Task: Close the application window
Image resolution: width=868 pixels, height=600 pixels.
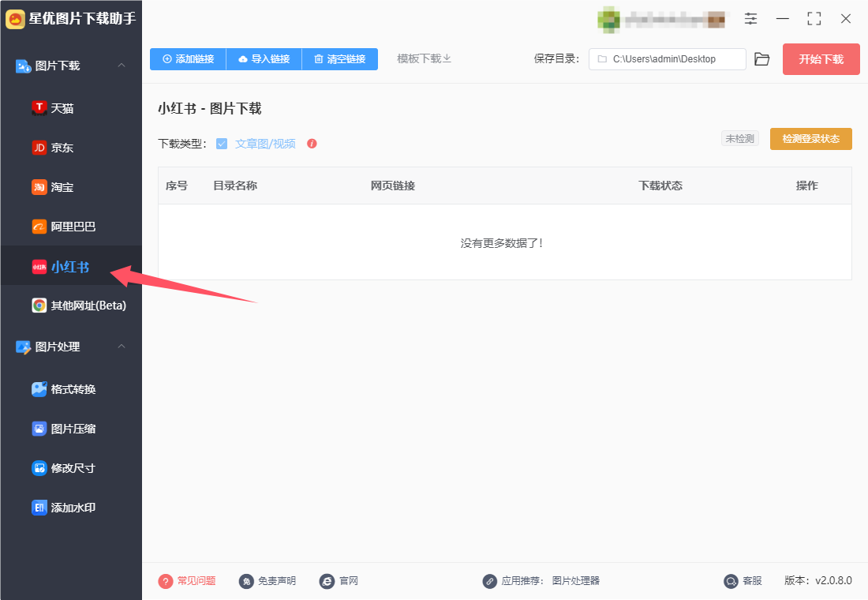Action: click(x=846, y=19)
